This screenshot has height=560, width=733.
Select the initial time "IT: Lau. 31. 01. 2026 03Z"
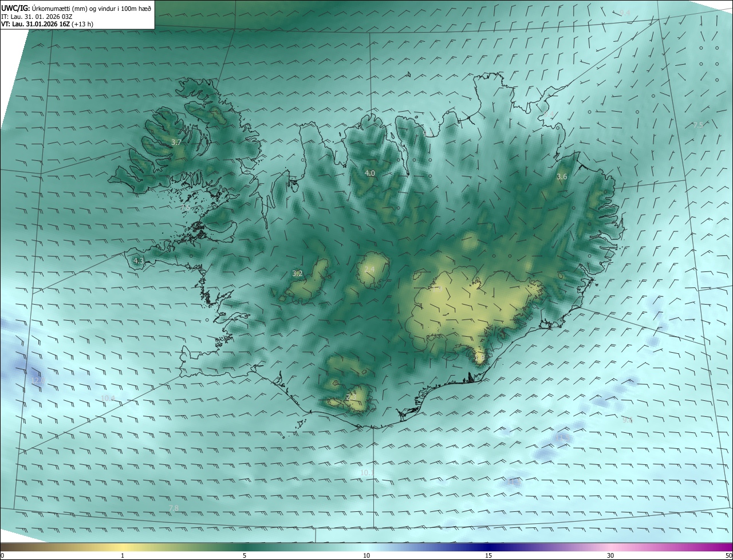[37, 16]
